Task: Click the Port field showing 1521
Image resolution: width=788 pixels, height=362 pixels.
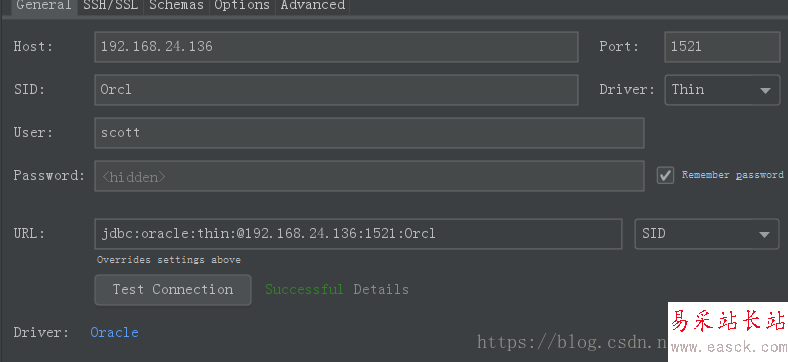Action: 722,47
